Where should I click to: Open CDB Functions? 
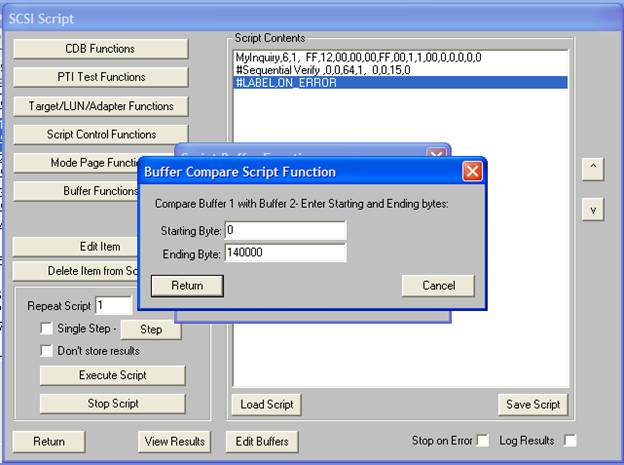click(100, 49)
